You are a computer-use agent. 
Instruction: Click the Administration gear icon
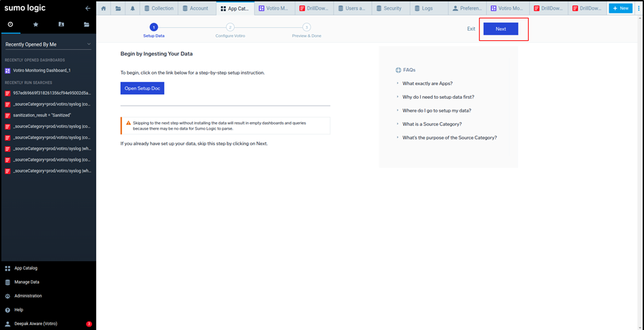tap(8, 296)
